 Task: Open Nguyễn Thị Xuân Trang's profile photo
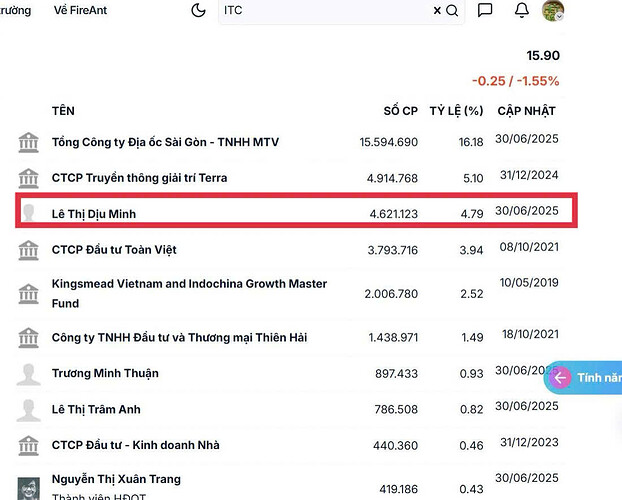tap(29, 487)
